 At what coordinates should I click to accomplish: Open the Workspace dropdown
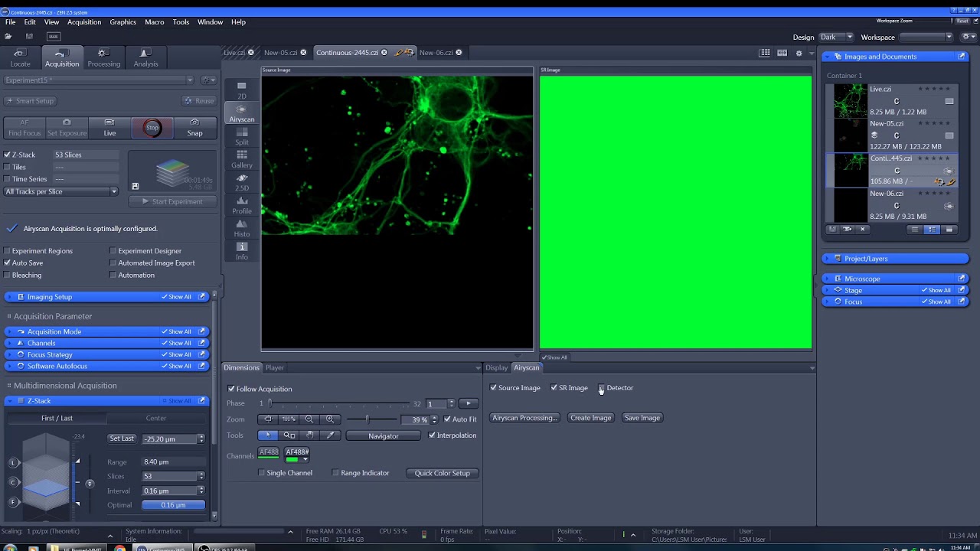(x=926, y=37)
